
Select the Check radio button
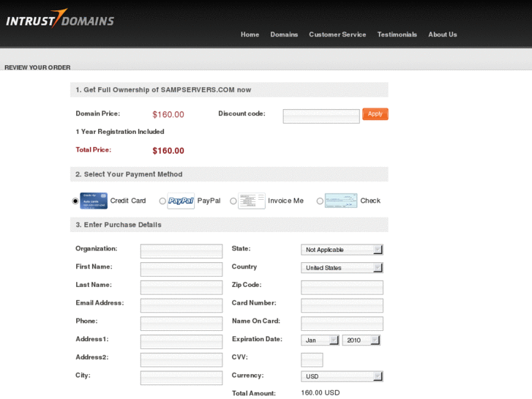320,201
